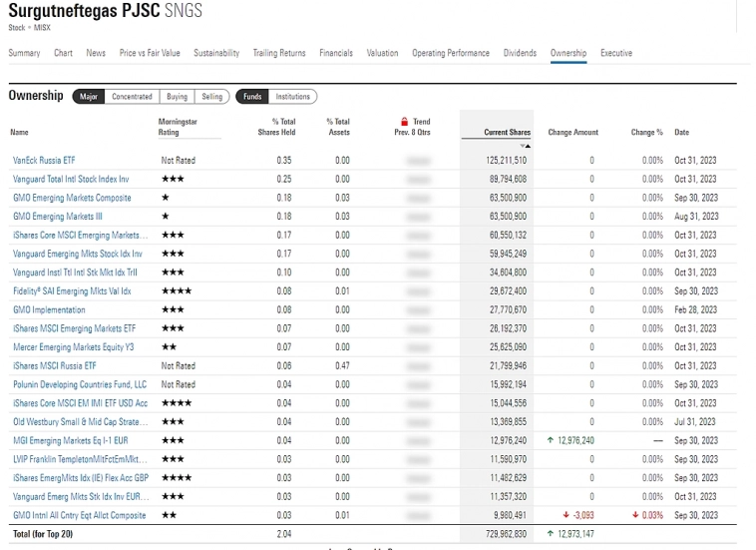Switch to the Institutions view toggle
This screenshot has height=550, width=756.
coord(292,97)
